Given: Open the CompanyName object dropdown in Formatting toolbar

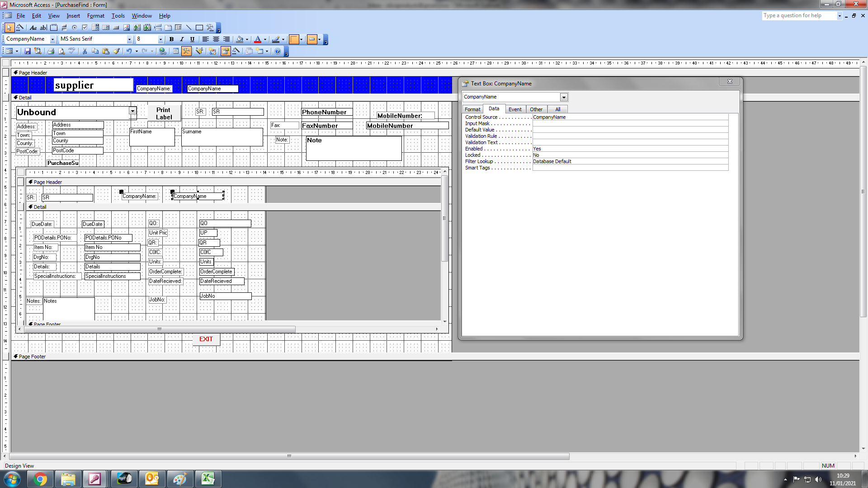Looking at the screenshot, I should 52,39.
